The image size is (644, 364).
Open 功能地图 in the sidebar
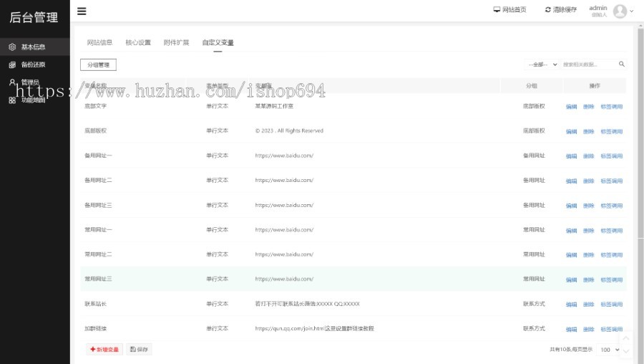click(35, 100)
